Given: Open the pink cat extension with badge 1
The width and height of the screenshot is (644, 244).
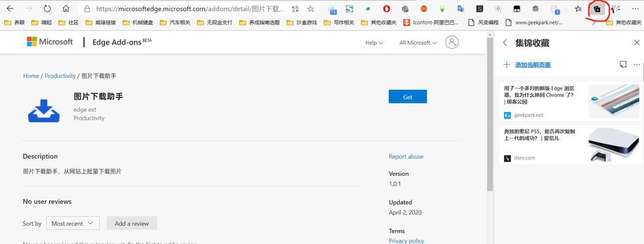Looking at the screenshot, I should [554, 9].
